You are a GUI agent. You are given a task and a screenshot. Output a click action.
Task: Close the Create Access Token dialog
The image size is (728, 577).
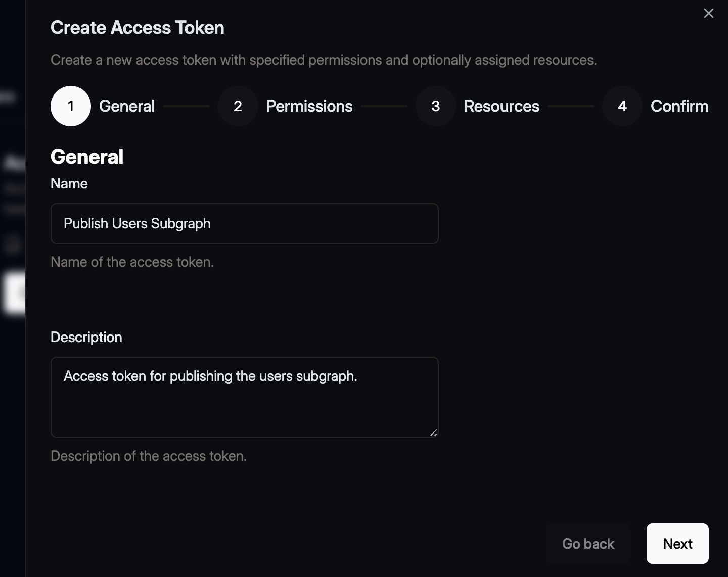click(708, 13)
